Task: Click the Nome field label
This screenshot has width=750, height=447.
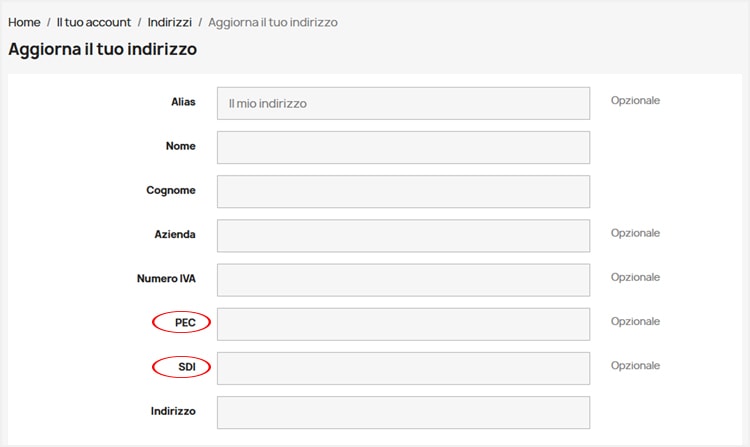Action: pyautogui.click(x=180, y=146)
